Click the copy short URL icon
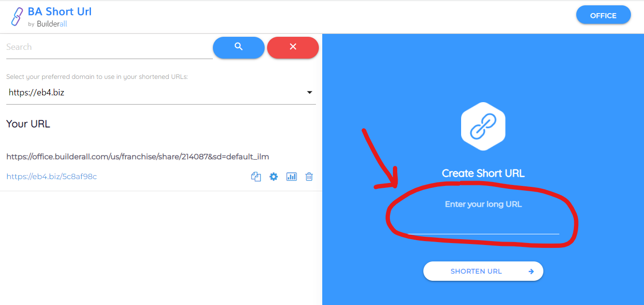 click(256, 177)
